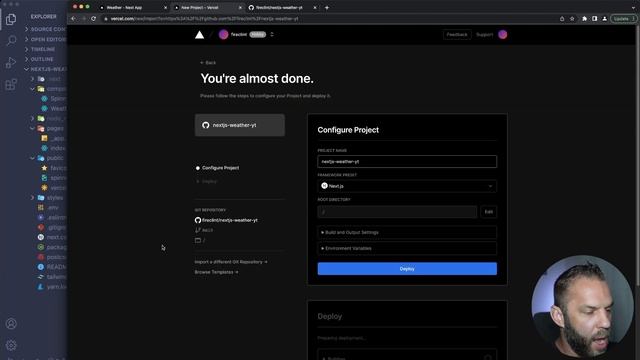Expand the styles folder in VS Code explorer
640x360 pixels.
click(48, 198)
